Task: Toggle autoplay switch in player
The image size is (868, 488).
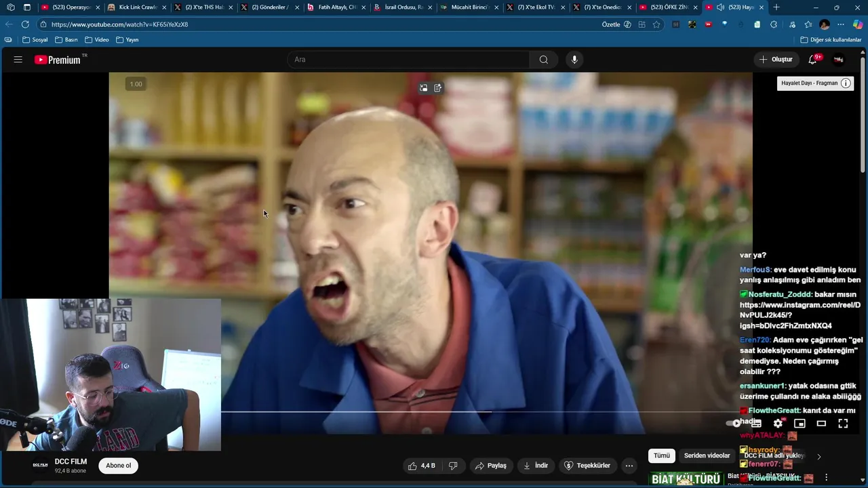Action: pyautogui.click(x=734, y=423)
